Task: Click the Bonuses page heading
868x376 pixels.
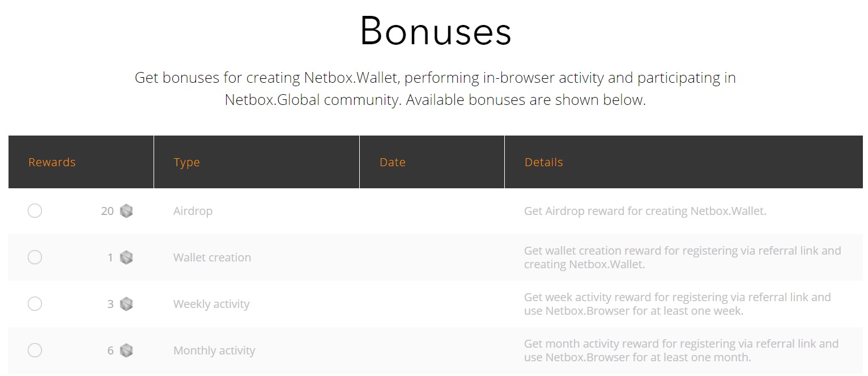Action: click(435, 31)
